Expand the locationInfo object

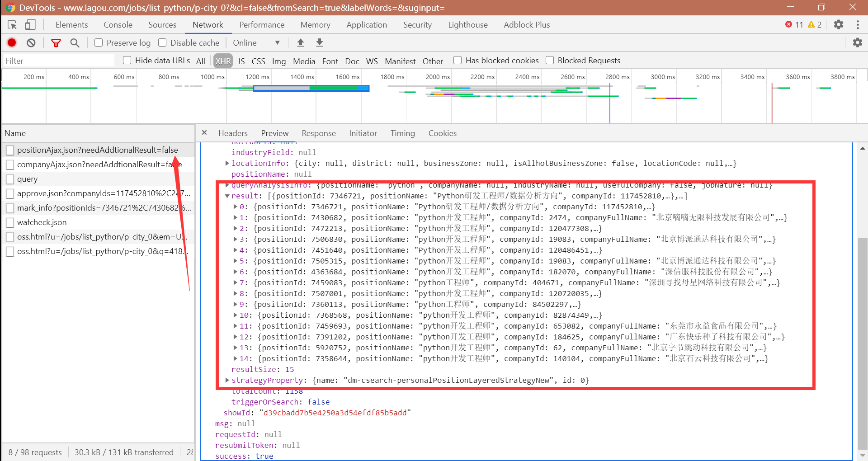coord(227,164)
